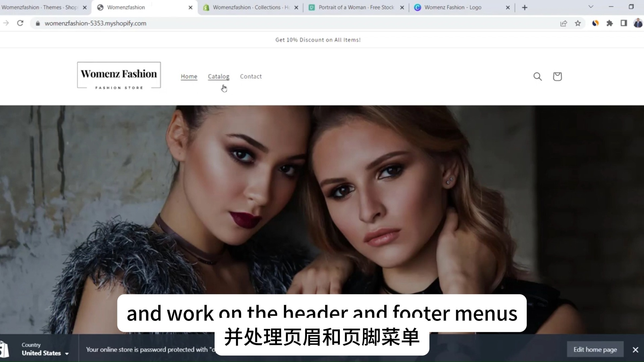Click Contact navigation link
Screen dimensions: 644x362
pyautogui.click(x=251, y=76)
